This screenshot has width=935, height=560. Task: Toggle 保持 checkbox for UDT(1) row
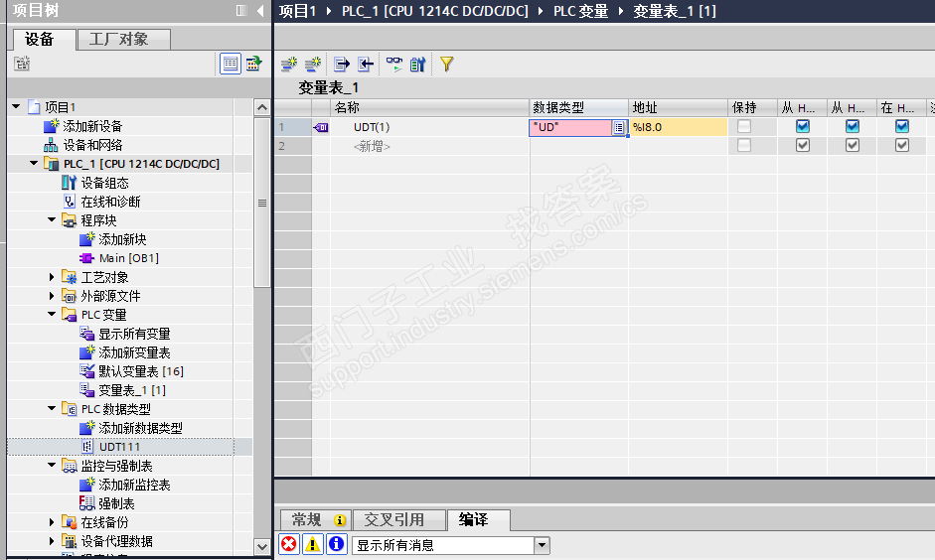744,126
